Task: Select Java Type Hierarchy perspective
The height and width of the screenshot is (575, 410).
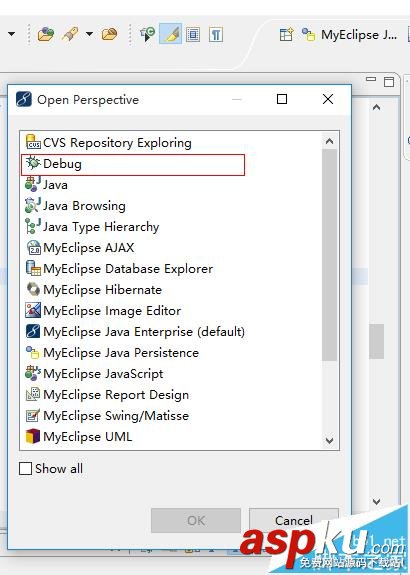Action: coord(92,226)
